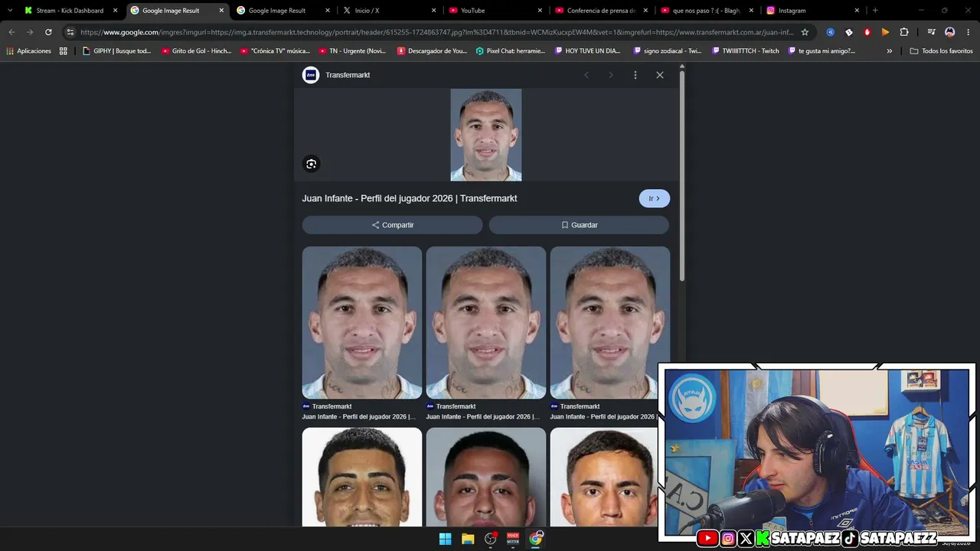Image resolution: width=980 pixels, height=551 pixels.
Task: Open OBS Studio from the taskbar
Action: coord(491,539)
